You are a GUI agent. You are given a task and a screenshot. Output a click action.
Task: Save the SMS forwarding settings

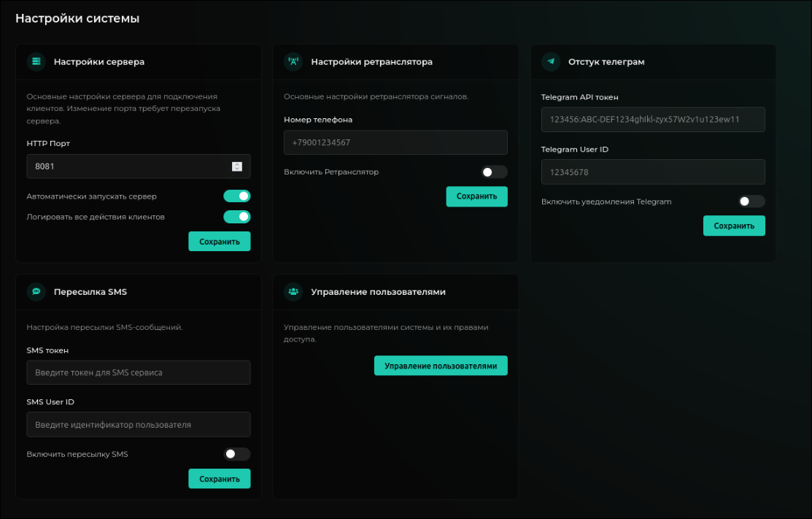tap(220, 479)
